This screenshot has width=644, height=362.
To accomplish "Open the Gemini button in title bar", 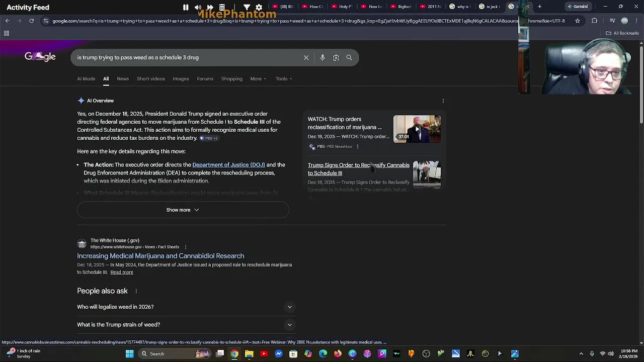I will (577, 7).
